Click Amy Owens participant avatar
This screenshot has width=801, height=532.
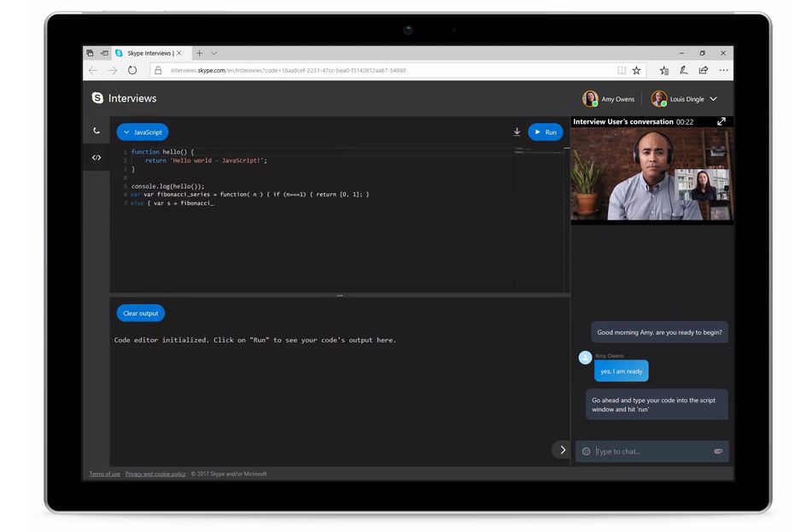click(x=590, y=99)
